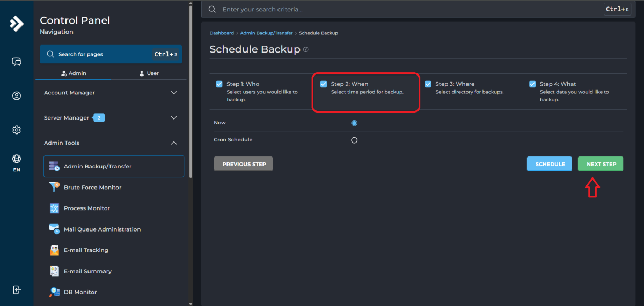Open Process Monitor from Admin Tools
The height and width of the screenshot is (306, 644).
click(x=86, y=208)
